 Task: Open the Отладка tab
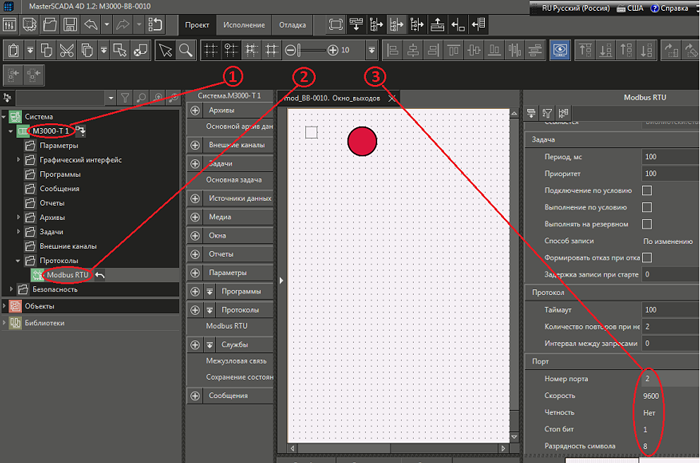[292, 24]
